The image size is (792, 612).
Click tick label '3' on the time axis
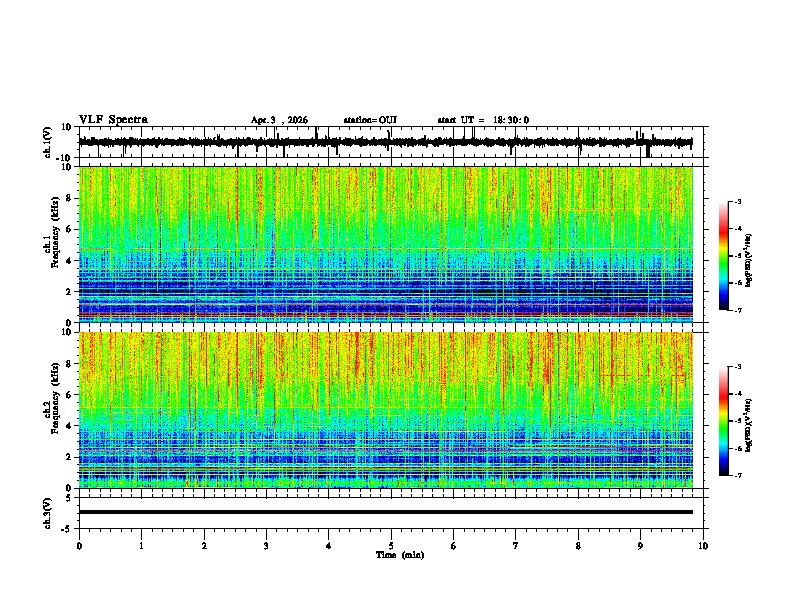tap(266, 546)
